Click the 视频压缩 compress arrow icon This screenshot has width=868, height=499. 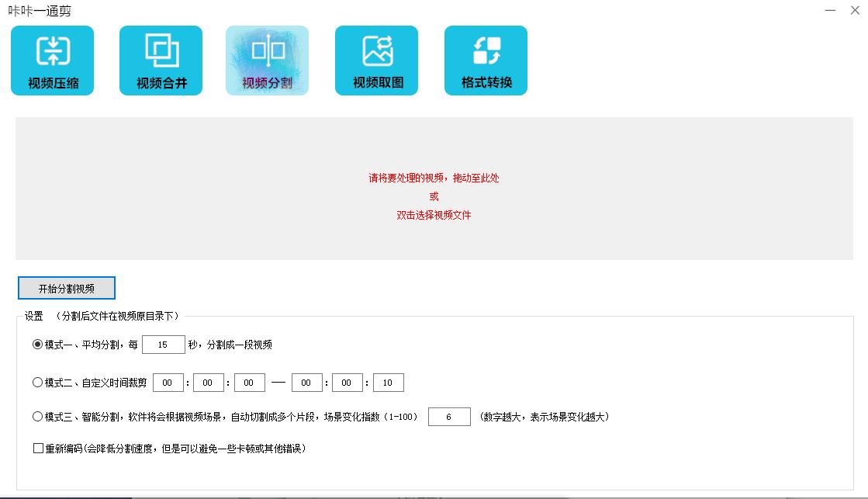pos(51,48)
